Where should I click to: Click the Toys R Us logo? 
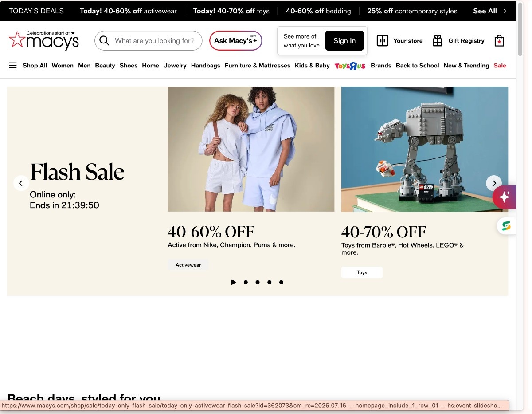click(350, 66)
